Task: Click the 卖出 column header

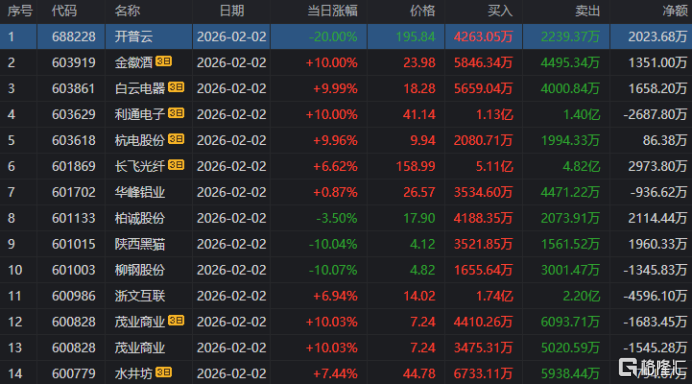Action: tap(587, 11)
